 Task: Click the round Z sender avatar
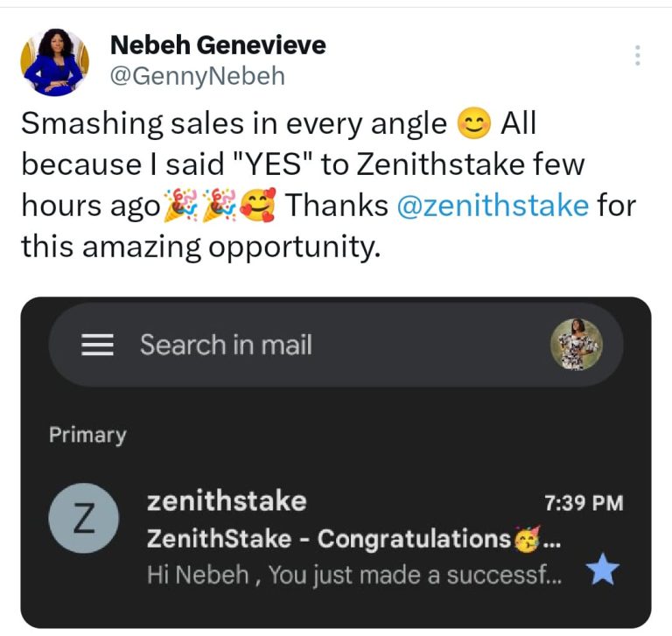pyautogui.click(x=82, y=517)
